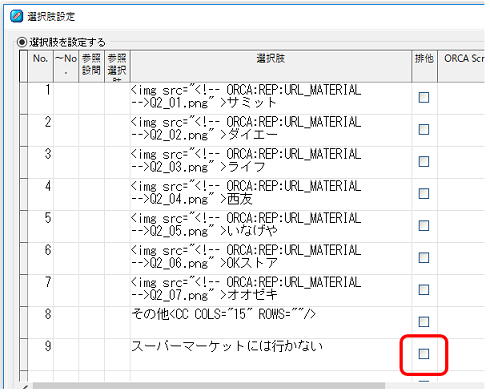Click the 選択肢設定 window title icon
Viewport: 490px width, 392px height.
[x=17, y=16]
